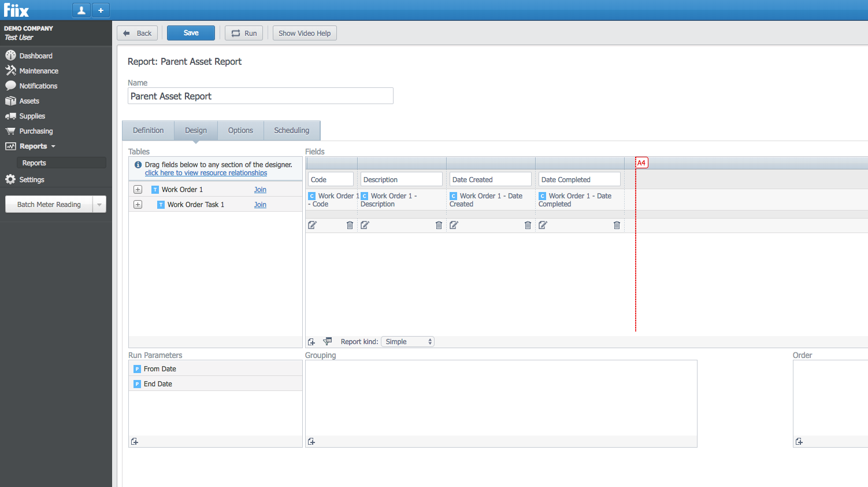Run the report

pos(244,33)
